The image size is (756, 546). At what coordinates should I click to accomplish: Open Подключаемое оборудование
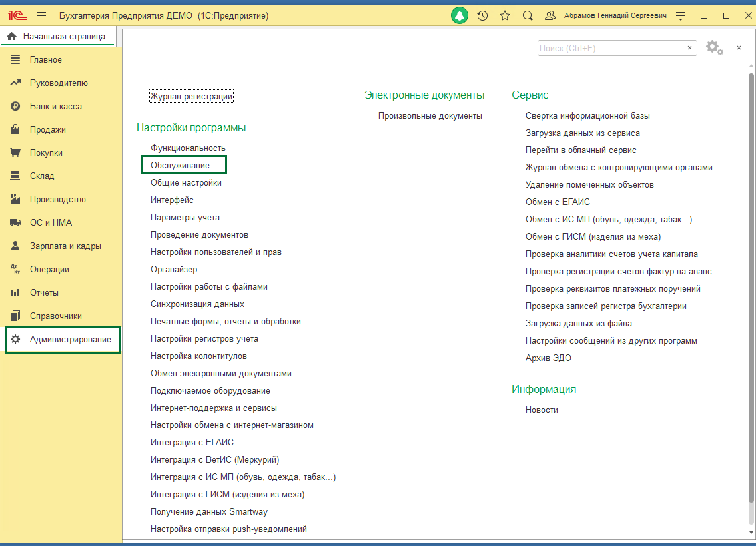point(210,391)
